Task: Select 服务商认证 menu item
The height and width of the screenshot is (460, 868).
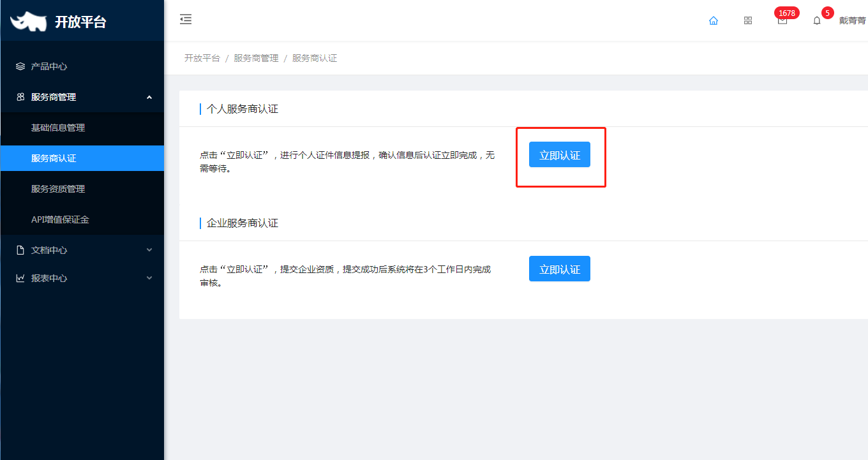Action: tap(82, 158)
